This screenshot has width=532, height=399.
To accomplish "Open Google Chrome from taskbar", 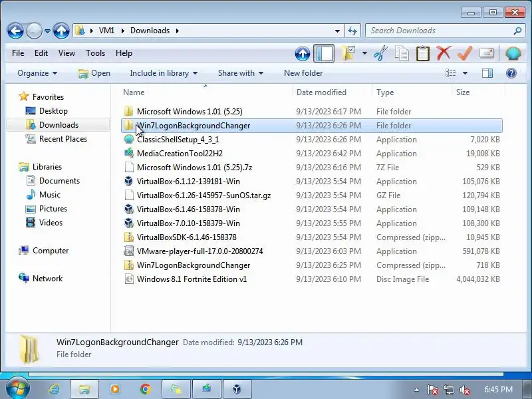I will [x=145, y=389].
